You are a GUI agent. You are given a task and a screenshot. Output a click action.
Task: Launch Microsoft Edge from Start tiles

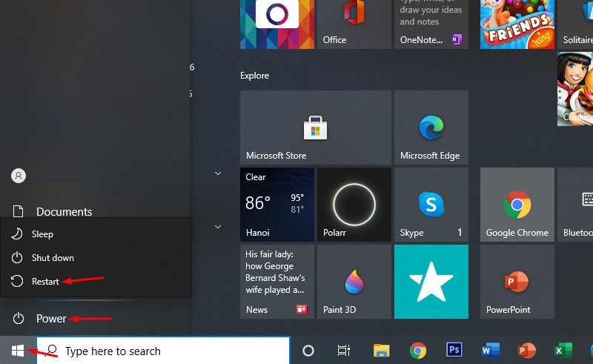click(431, 127)
